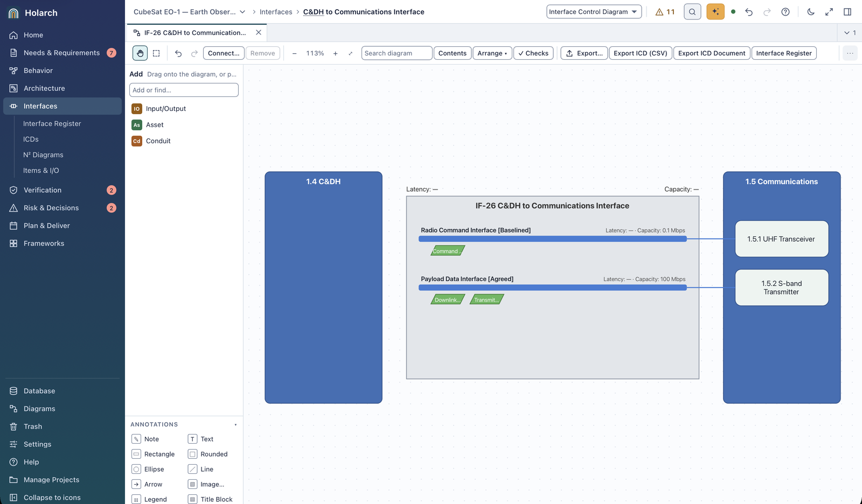Activate the marquee selection tool

pos(156,53)
